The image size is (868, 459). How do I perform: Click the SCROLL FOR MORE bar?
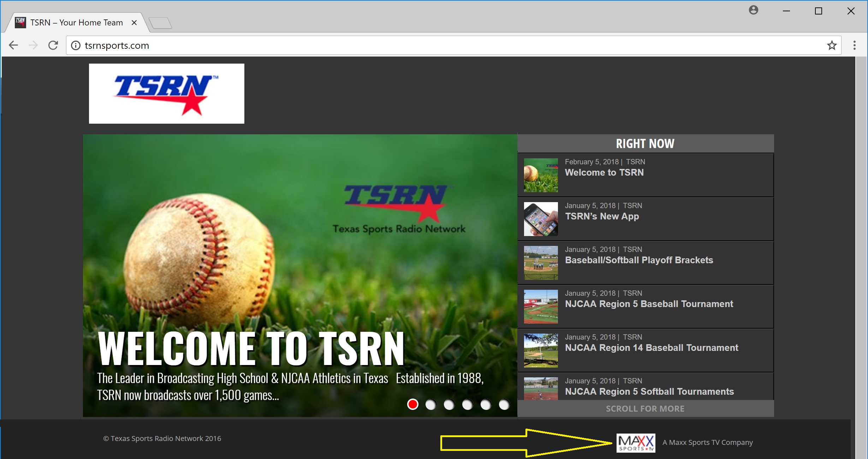(645, 409)
